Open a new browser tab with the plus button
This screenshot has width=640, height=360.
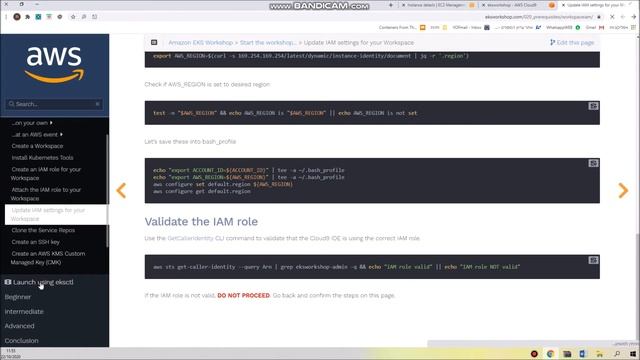391,5
